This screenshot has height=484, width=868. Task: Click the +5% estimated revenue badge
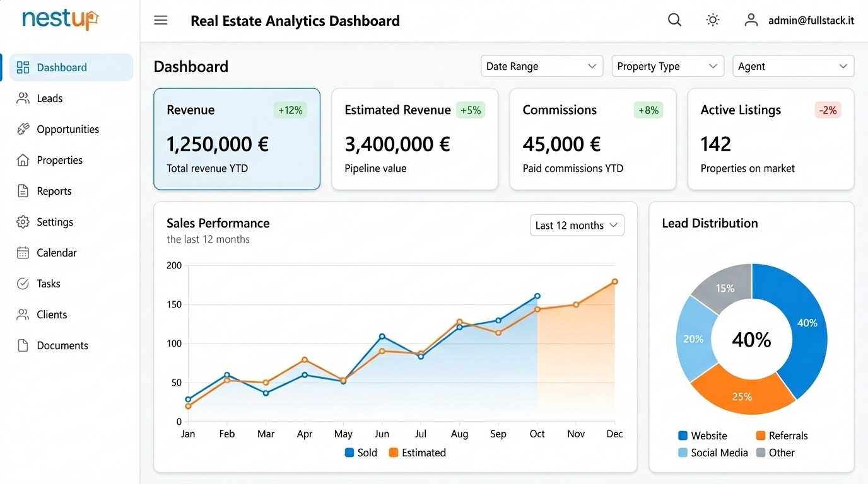(x=471, y=110)
